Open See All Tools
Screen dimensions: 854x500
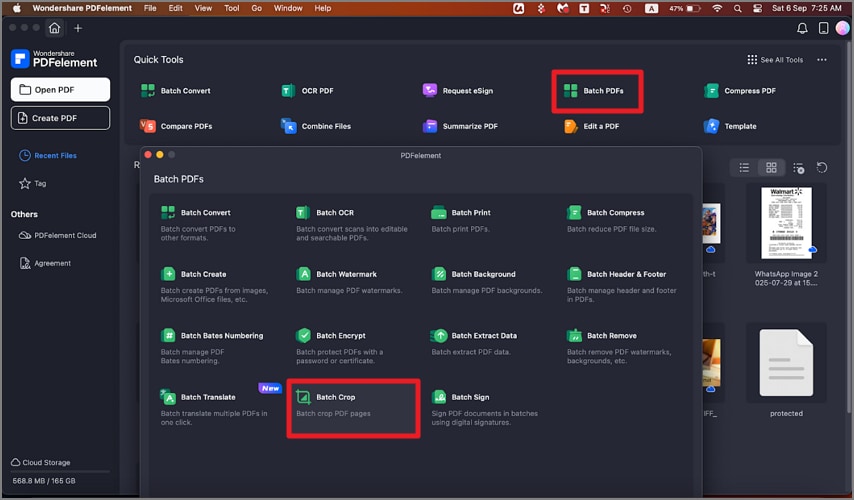click(x=775, y=60)
